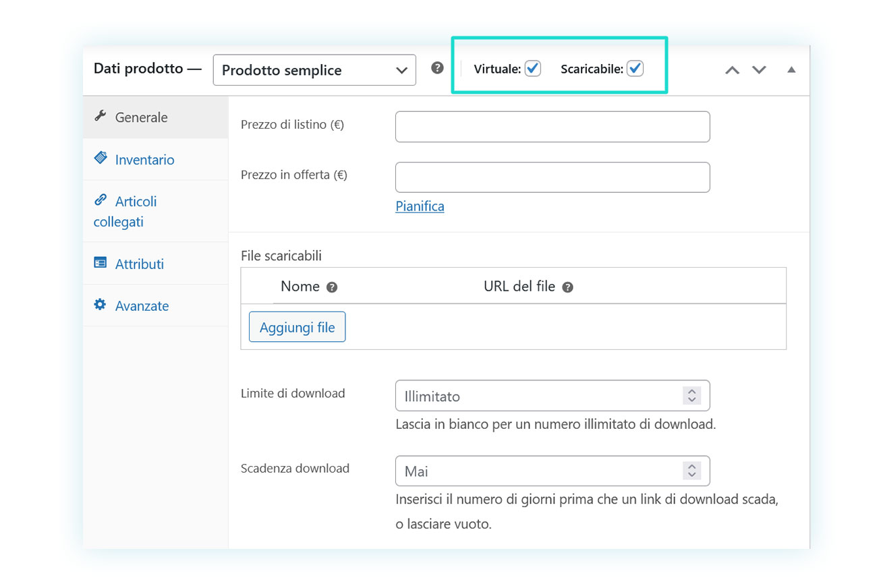Click the Avanzate gear icon

click(101, 305)
